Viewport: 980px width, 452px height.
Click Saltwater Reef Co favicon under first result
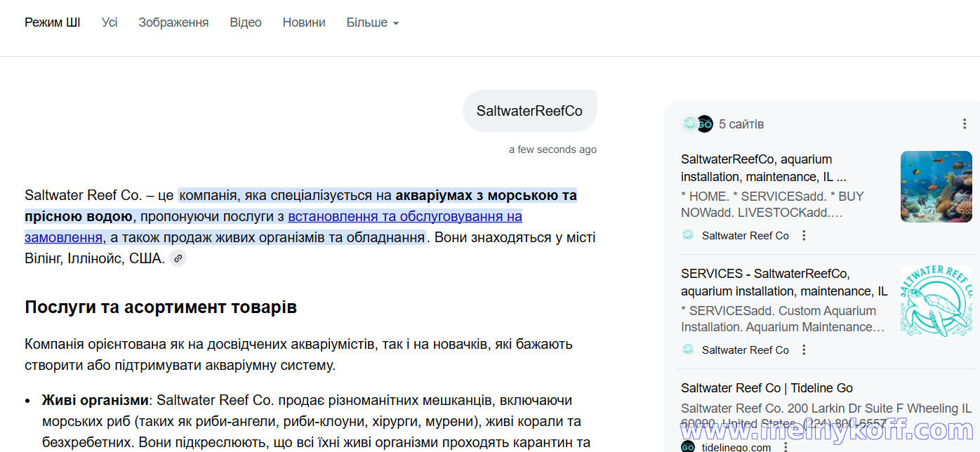(688, 236)
